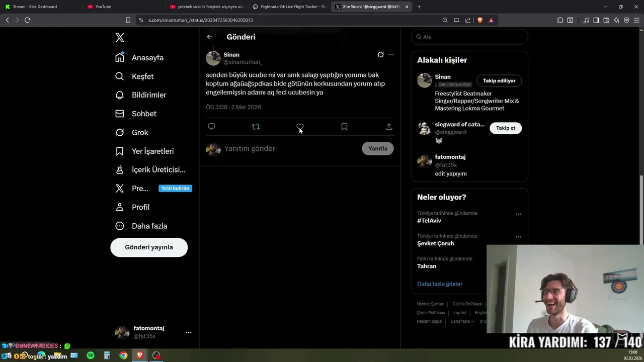Viewport: 644px width, 362px height.
Task: Like the tweet with the heart icon
Action: (300, 127)
